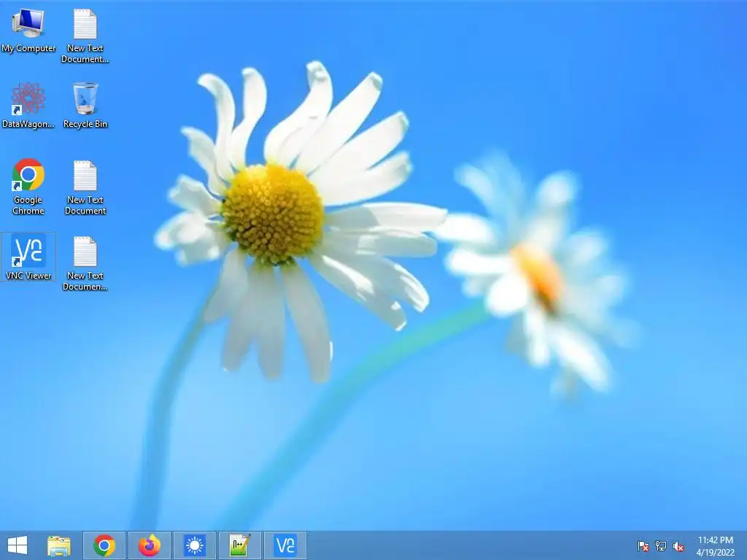Open the Action Center flag tray icon

pyautogui.click(x=643, y=546)
